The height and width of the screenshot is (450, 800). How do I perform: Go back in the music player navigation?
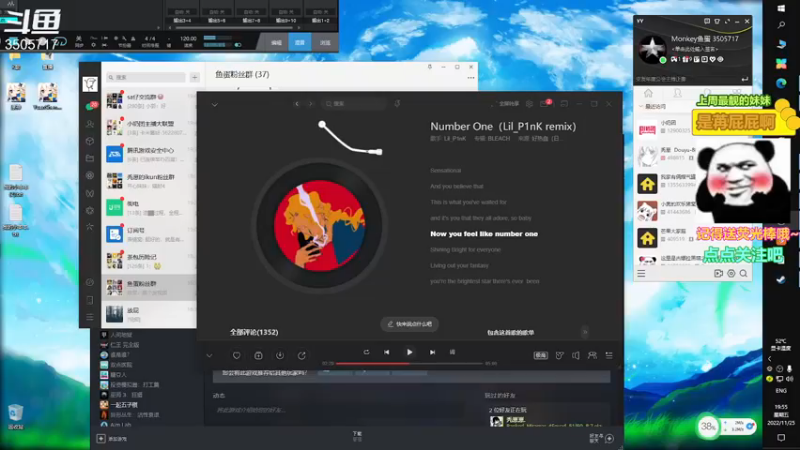(297, 104)
